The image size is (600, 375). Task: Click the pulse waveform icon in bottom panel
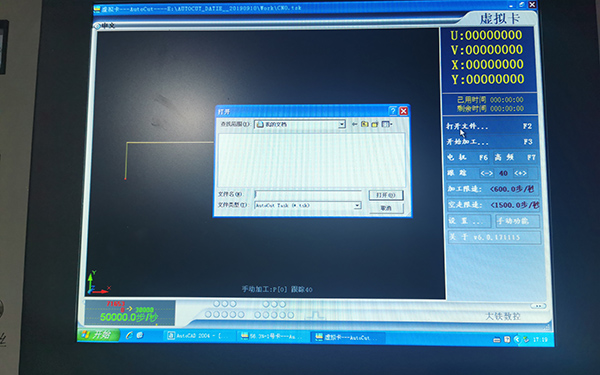(316, 315)
